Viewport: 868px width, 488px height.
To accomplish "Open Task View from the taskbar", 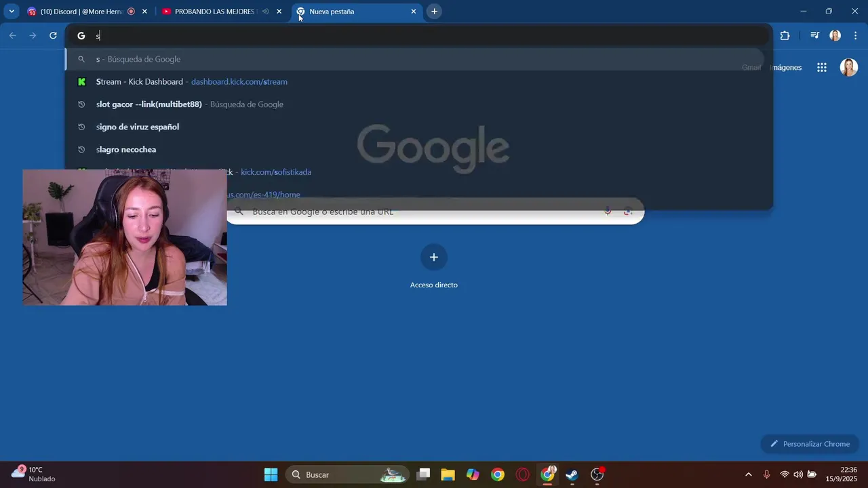I will pos(423,474).
